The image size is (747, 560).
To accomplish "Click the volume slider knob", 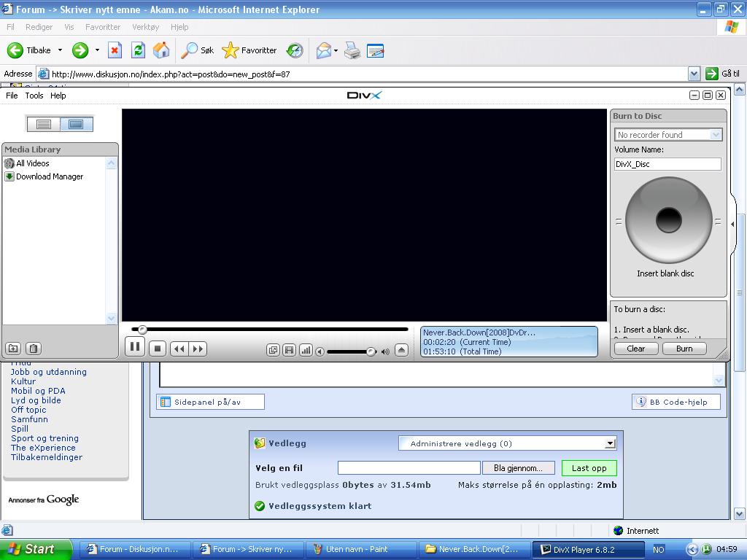I will pos(371,351).
